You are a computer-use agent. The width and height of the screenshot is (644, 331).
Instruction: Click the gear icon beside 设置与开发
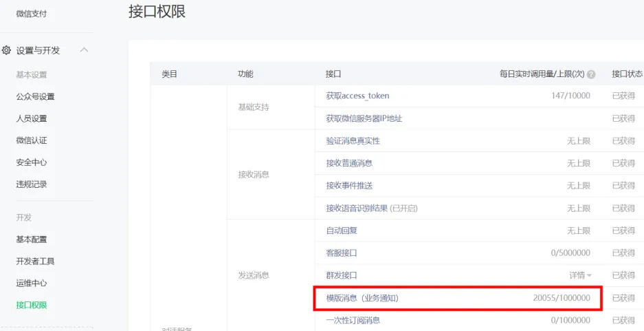[x=6, y=50]
